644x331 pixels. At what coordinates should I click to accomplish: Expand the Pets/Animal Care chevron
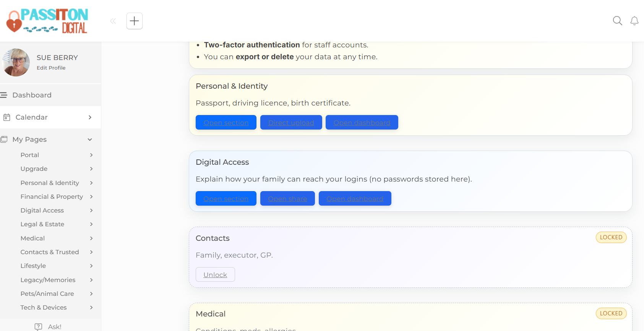[91, 294]
